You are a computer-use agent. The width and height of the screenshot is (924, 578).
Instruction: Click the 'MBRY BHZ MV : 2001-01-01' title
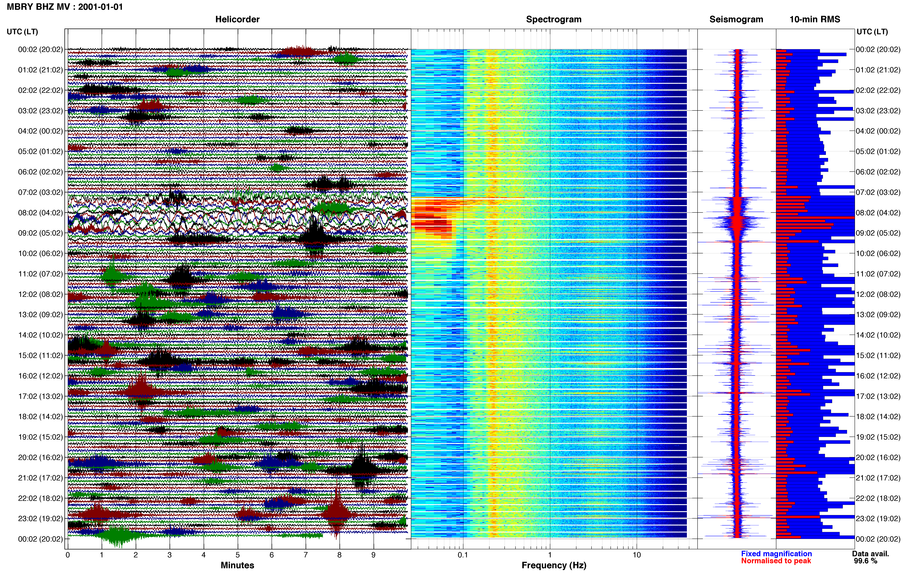click(65, 7)
